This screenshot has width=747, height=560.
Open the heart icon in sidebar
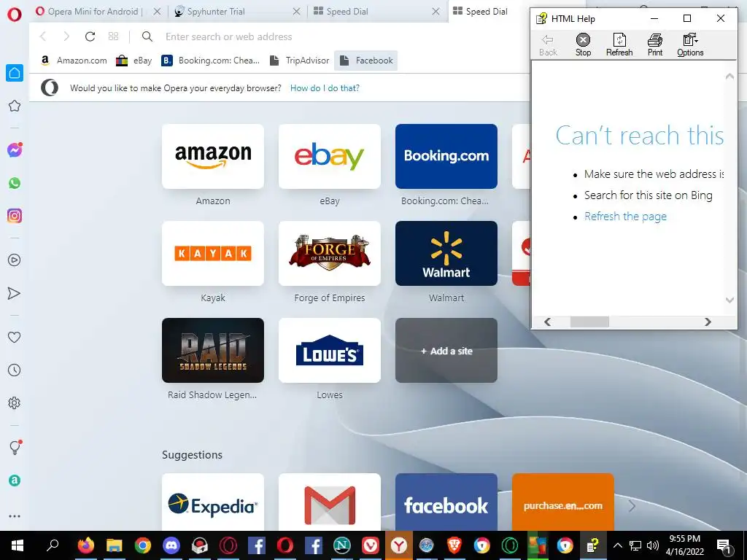(15, 337)
